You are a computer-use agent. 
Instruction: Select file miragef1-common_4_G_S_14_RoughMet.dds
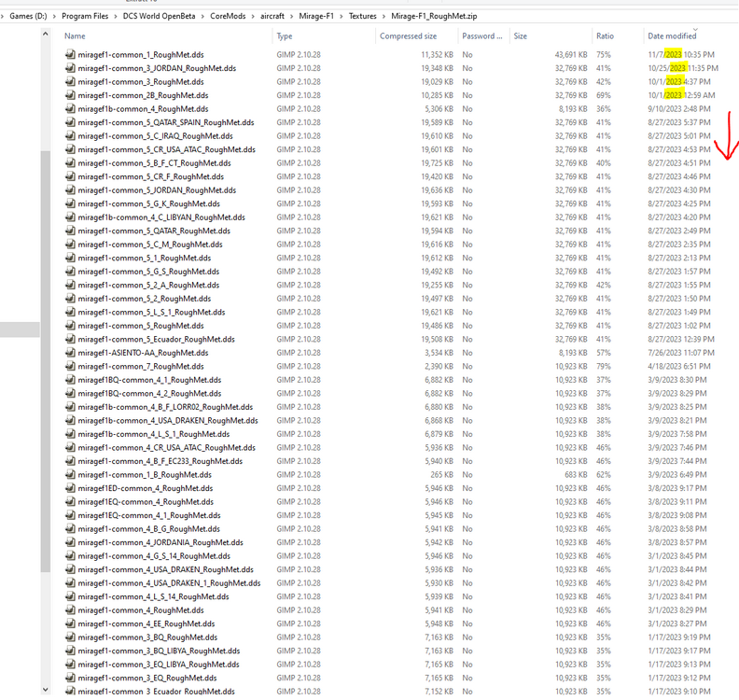pos(154,556)
